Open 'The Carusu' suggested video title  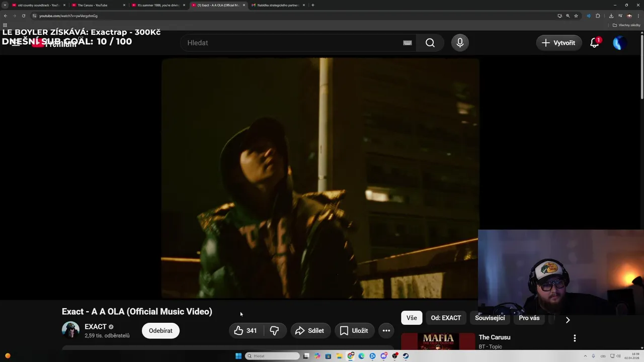click(495, 337)
